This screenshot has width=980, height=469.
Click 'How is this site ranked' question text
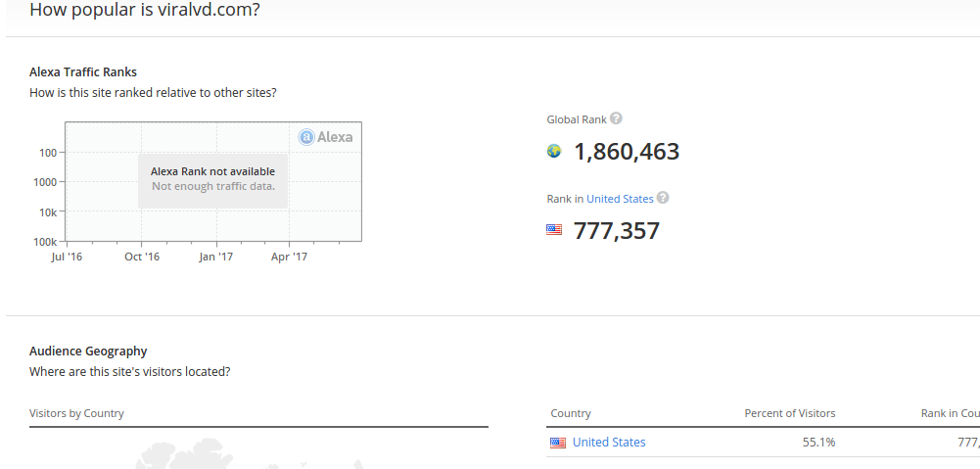tap(153, 93)
